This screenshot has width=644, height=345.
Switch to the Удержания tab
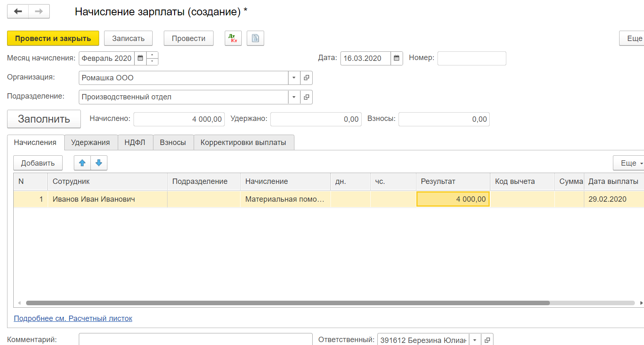(90, 142)
